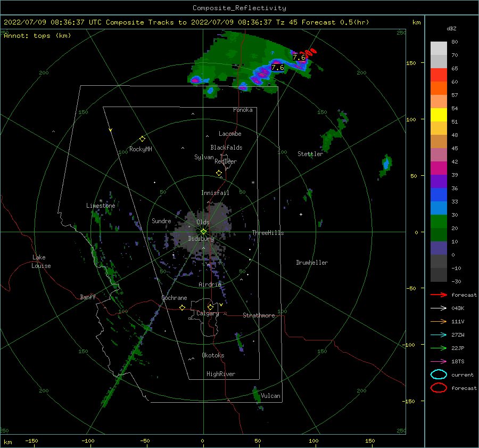
Task: Click the red 60 dBZ color swatch
Action: pos(439,75)
